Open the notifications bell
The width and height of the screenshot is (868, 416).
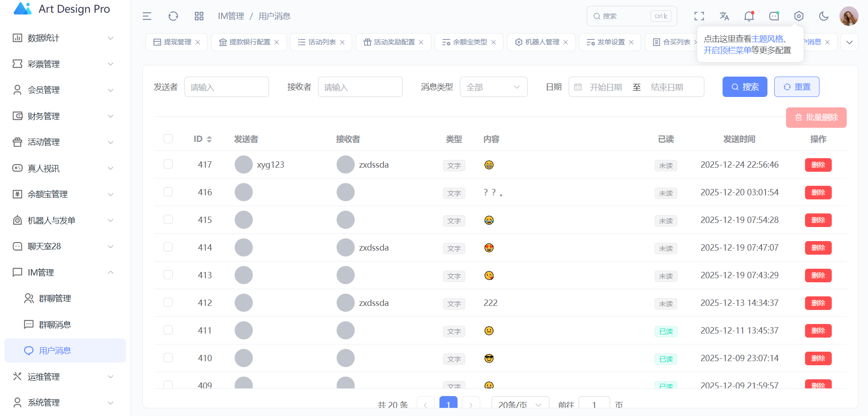click(749, 16)
